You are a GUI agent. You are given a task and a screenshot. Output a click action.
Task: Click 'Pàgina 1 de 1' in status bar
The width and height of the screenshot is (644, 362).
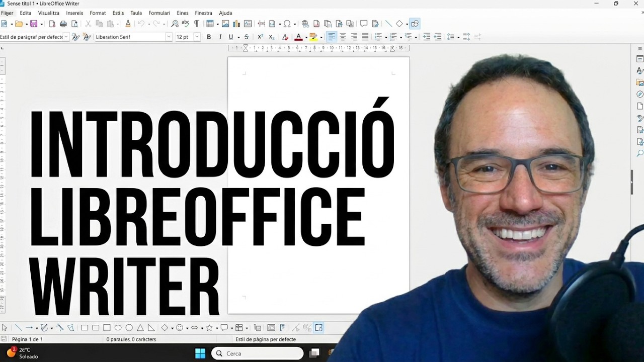[x=27, y=339]
